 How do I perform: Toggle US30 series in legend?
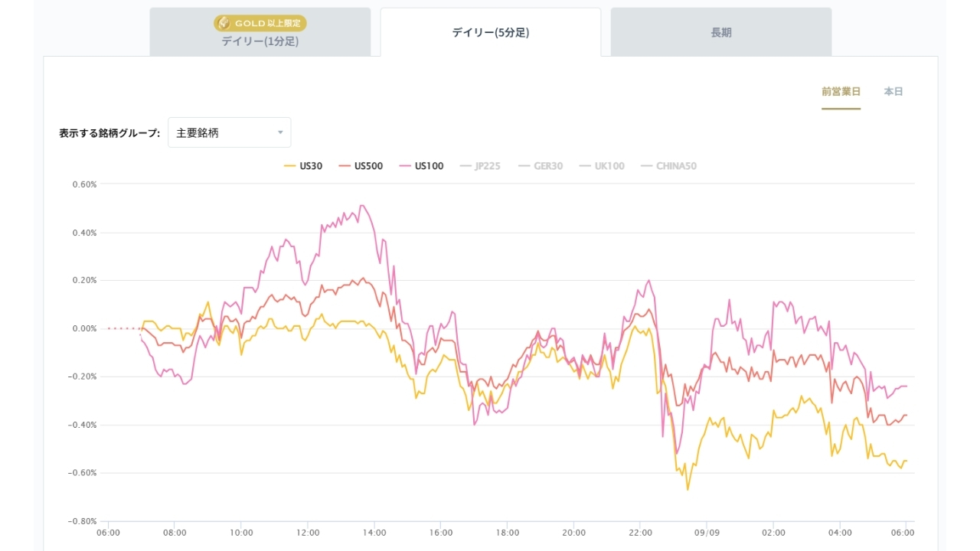tap(303, 166)
